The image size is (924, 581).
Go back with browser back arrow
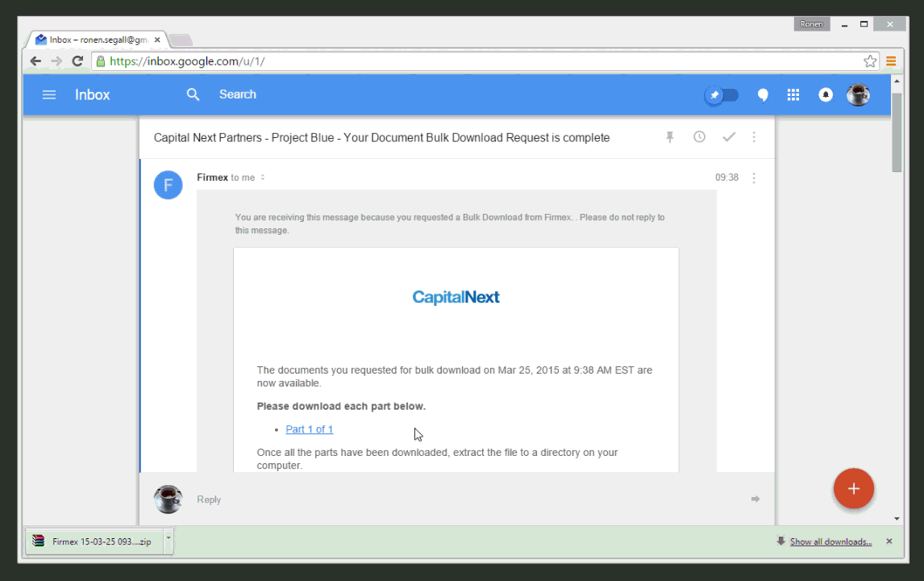[x=35, y=61]
